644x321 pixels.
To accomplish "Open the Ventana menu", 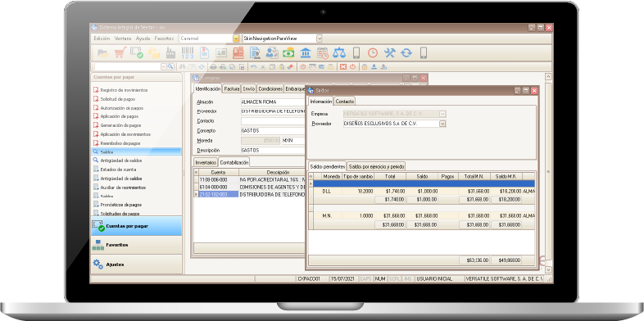I will tap(123, 38).
